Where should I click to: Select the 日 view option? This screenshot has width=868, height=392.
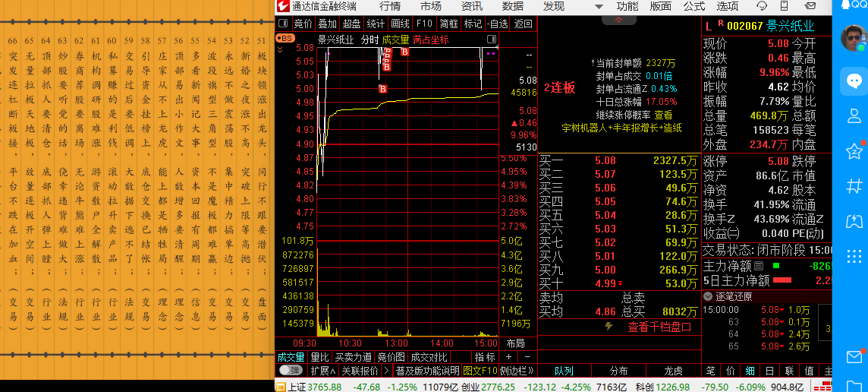pos(769,371)
